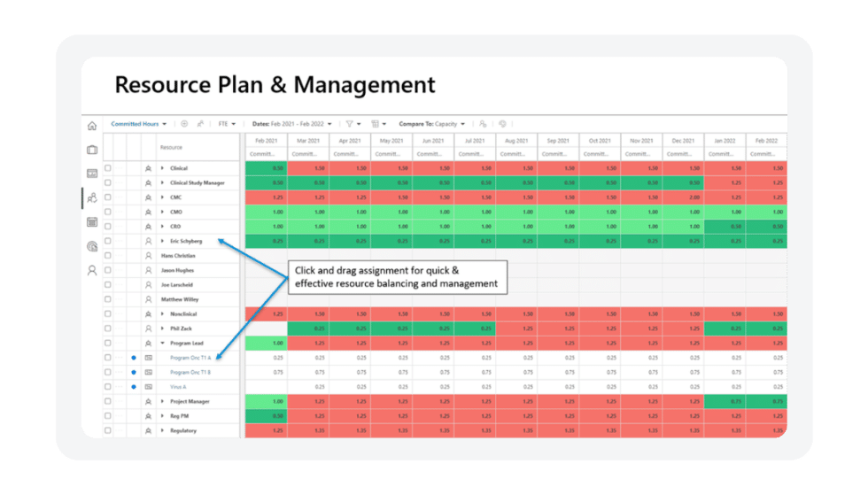Click the row-options dots in CMC row

coord(120,197)
